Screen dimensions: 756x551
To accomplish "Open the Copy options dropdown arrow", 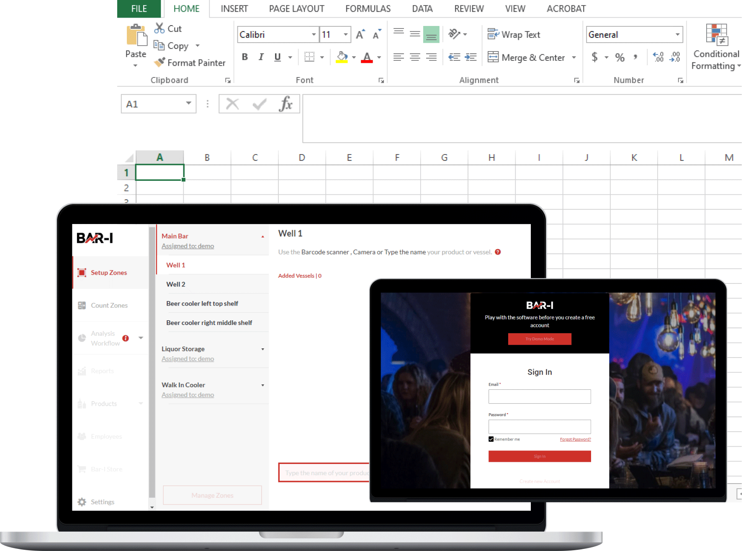I will pos(198,46).
